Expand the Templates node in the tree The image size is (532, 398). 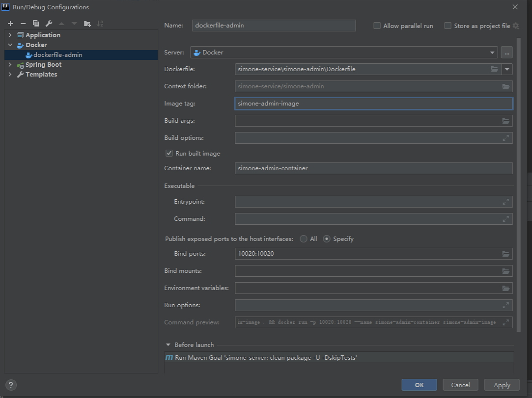10,74
